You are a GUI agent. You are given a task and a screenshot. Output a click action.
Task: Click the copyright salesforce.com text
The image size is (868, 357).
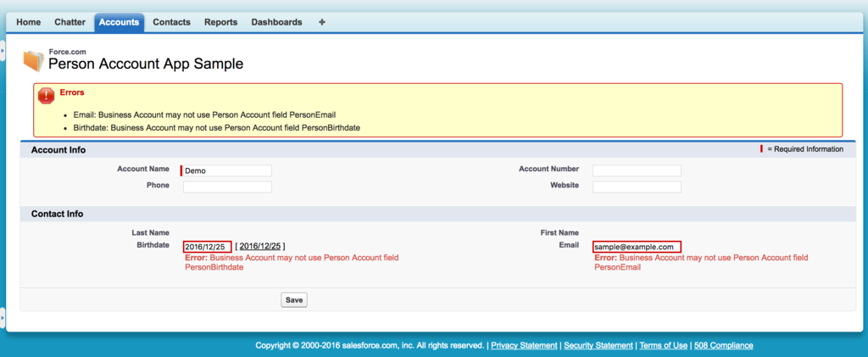click(x=370, y=345)
